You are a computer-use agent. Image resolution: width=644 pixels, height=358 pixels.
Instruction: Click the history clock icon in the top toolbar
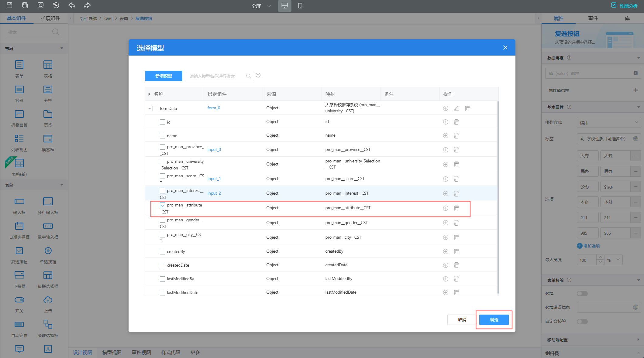tap(56, 5)
